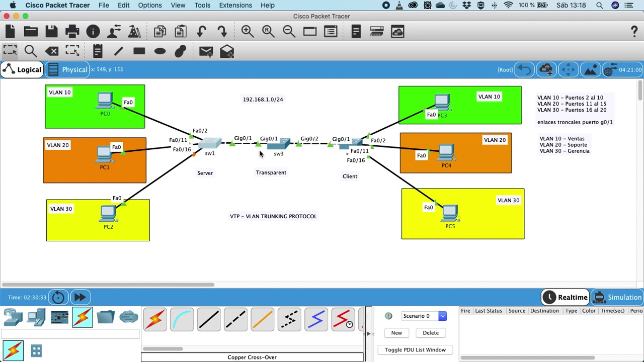Open the Tools menu
Viewport: 644px width, 362px height.
(x=202, y=5)
